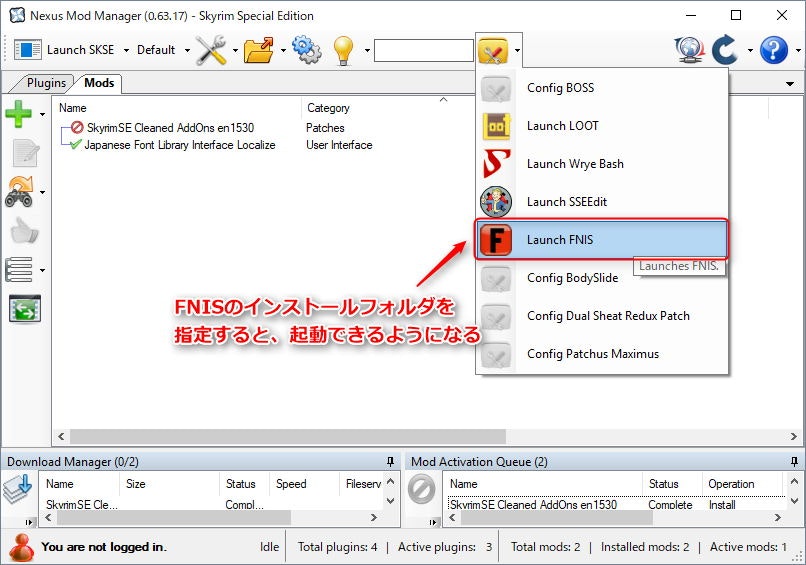Toggle Japanese Font Library active checkmark

[76, 144]
